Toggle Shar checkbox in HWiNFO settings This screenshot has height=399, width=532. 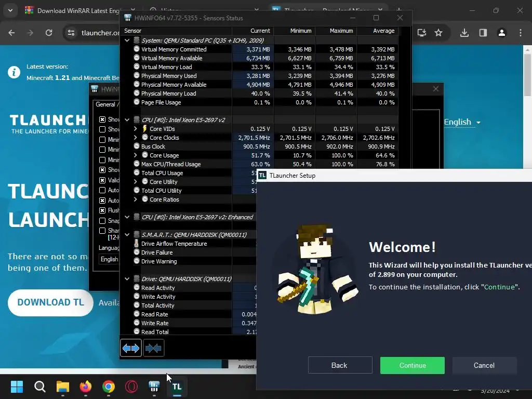(x=102, y=231)
